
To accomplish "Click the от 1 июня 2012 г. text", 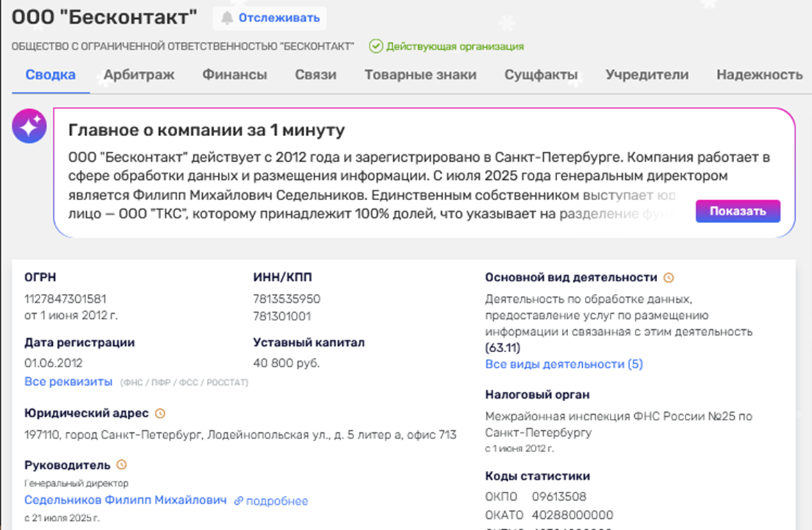I will point(71,315).
